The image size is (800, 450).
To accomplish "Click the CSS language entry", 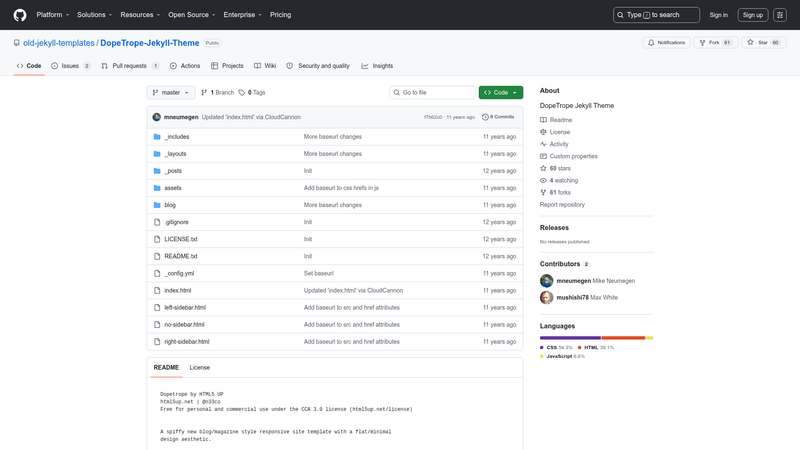I will pos(556,347).
